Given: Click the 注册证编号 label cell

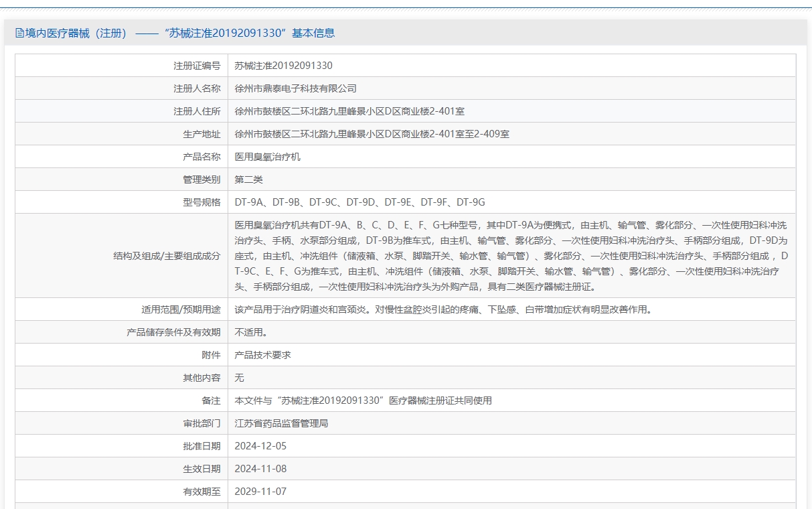Looking at the screenshot, I should 121,66.
